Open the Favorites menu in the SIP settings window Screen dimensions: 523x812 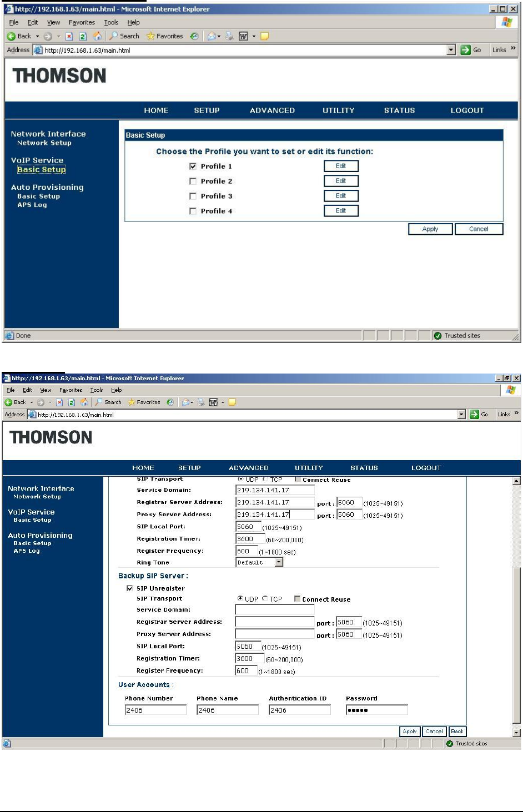click(x=71, y=390)
